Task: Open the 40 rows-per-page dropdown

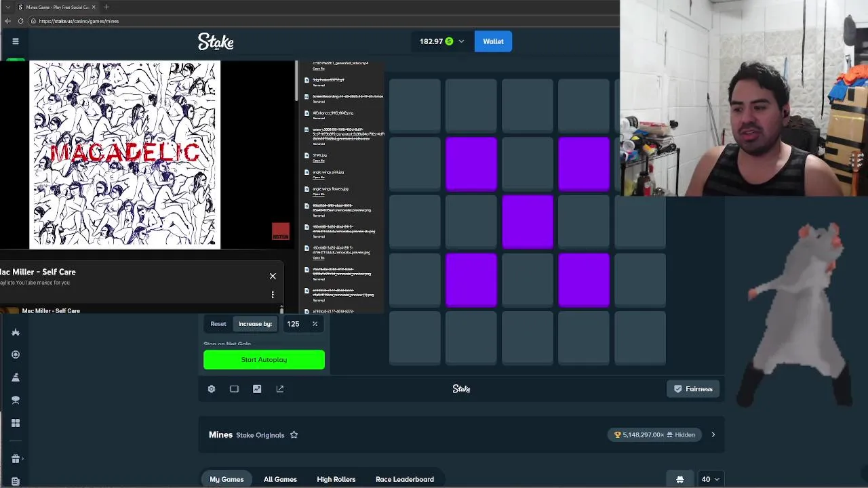Action: point(710,479)
